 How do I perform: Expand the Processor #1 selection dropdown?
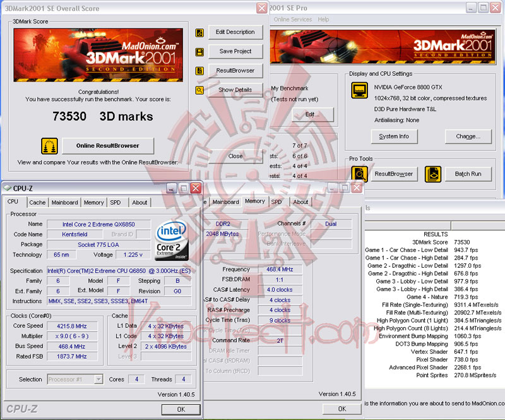click(99, 380)
